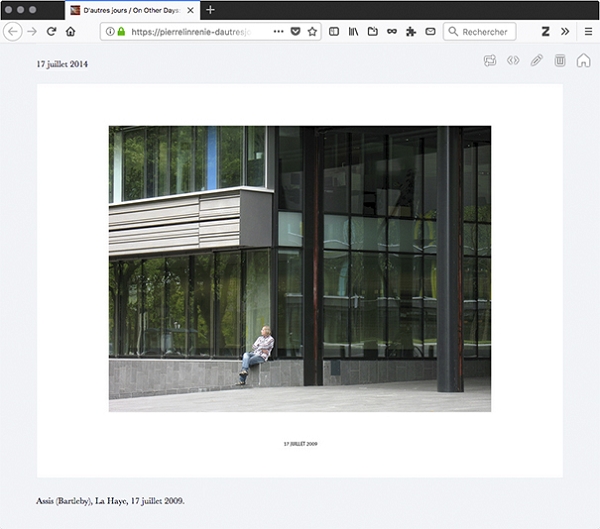The width and height of the screenshot is (600, 529).
Task: Click the mail envelope toolbar icon
Action: 430,32
